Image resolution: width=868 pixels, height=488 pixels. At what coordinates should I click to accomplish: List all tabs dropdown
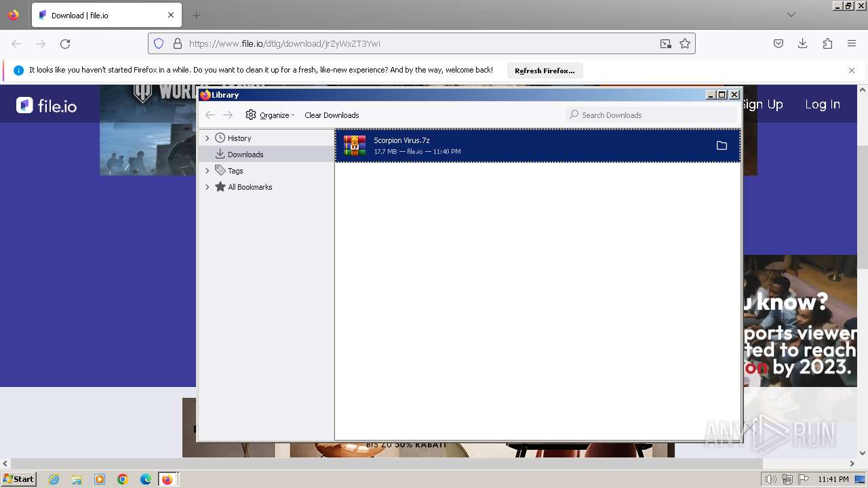pyautogui.click(x=791, y=15)
